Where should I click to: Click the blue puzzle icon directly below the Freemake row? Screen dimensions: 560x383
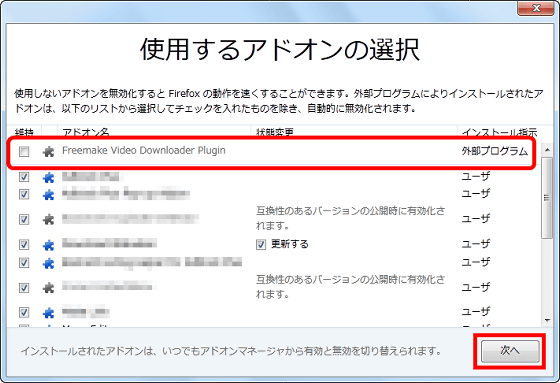[x=48, y=177]
